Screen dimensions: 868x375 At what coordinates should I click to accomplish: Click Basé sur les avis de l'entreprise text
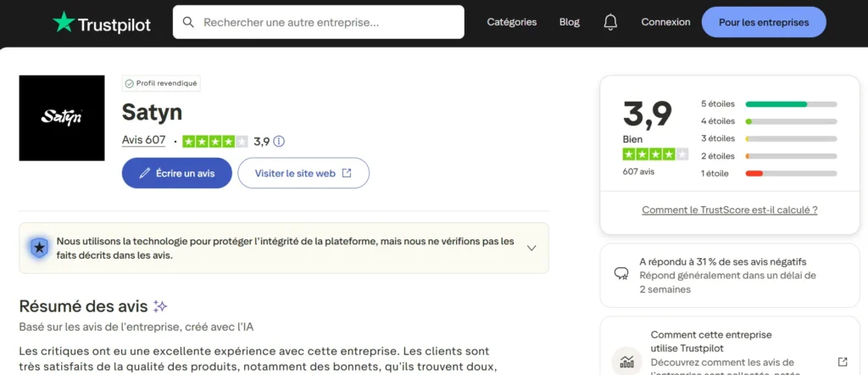(x=136, y=327)
